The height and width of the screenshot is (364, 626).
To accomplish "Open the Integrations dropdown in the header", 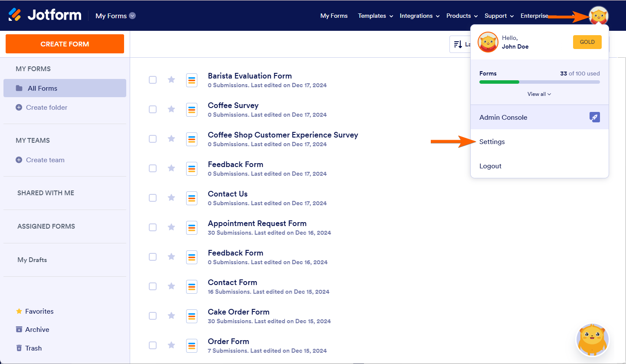I will [x=419, y=16].
